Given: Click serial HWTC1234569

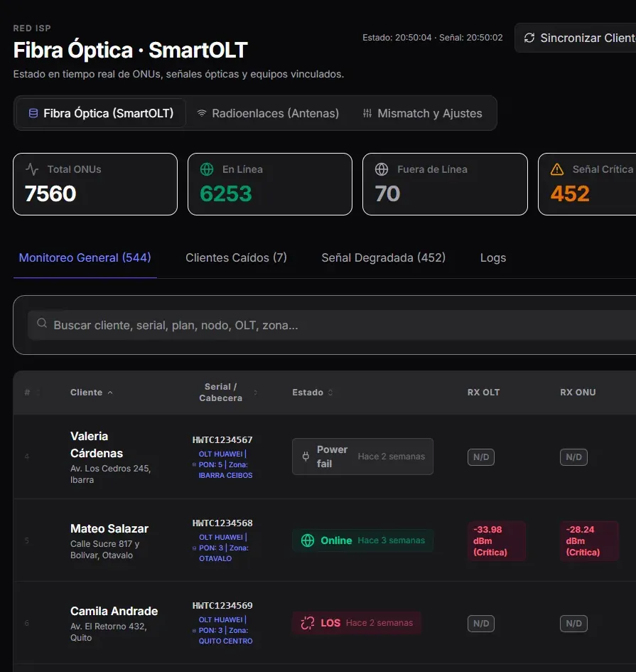Looking at the screenshot, I should tap(222, 605).
